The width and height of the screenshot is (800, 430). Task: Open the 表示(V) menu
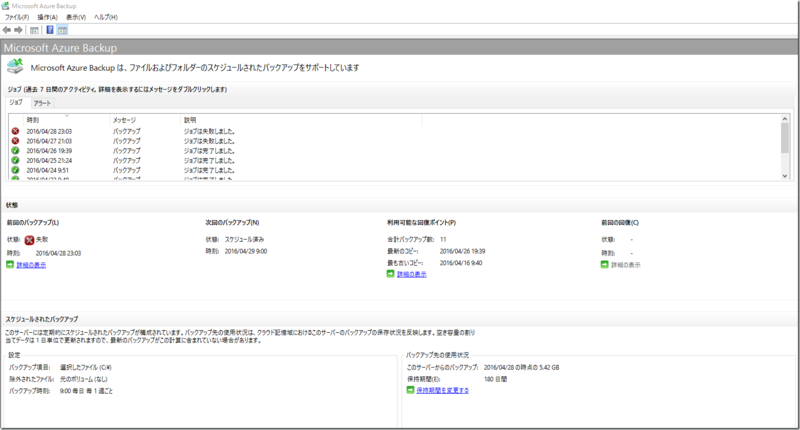76,17
